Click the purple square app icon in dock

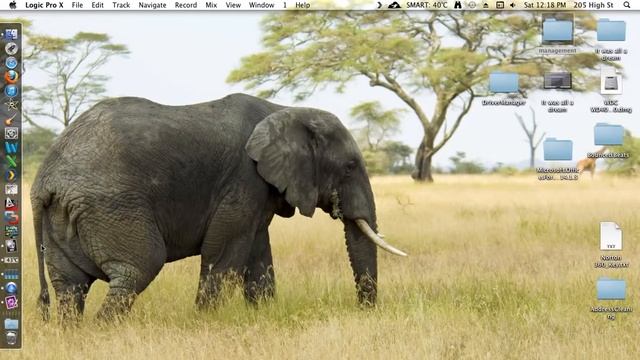click(11, 302)
